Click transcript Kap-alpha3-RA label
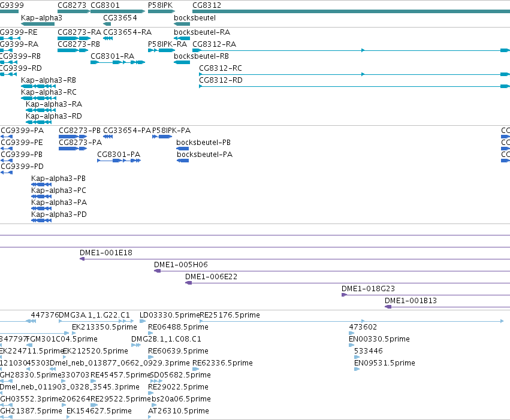This screenshot has width=510, height=420. pyautogui.click(x=54, y=104)
